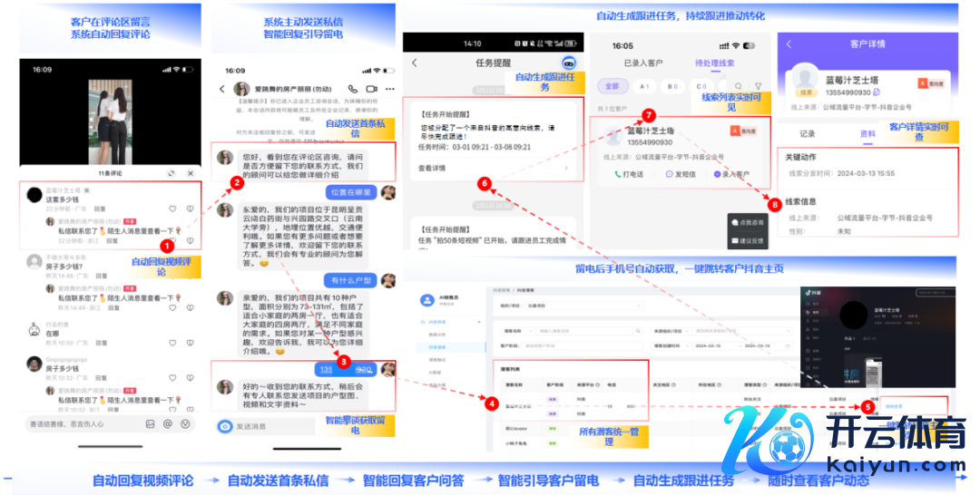The image size is (980, 495).
Task: Select the A filter chip
Action: [645, 86]
